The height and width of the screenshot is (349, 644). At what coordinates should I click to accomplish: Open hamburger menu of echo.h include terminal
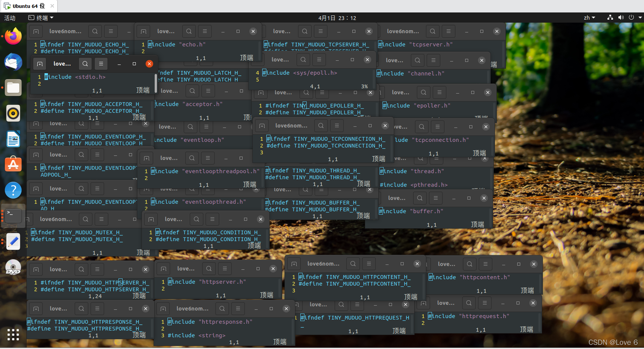(205, 31)
